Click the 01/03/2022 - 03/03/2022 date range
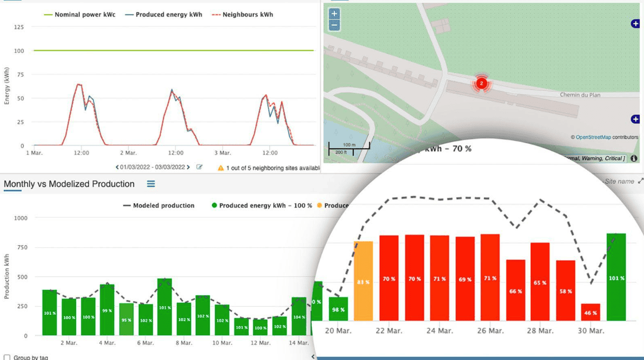 pyautogui.click(x=153, y=168)
